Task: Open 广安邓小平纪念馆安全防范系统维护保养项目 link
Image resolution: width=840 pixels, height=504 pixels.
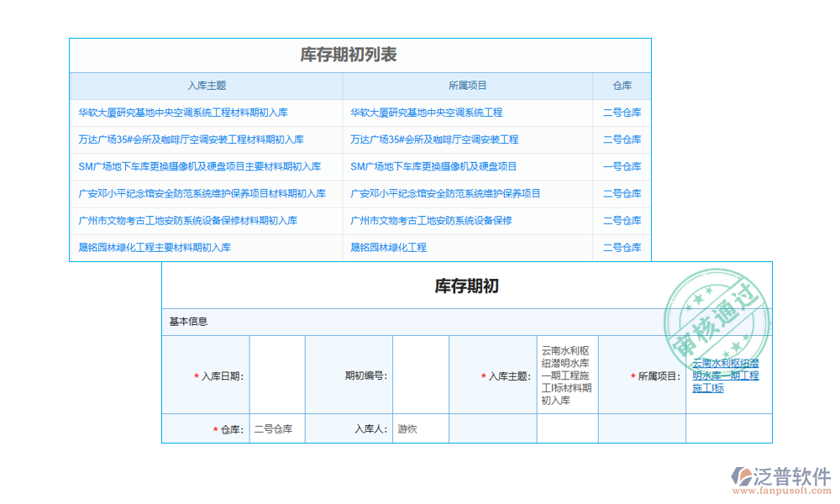Action: 444,194
